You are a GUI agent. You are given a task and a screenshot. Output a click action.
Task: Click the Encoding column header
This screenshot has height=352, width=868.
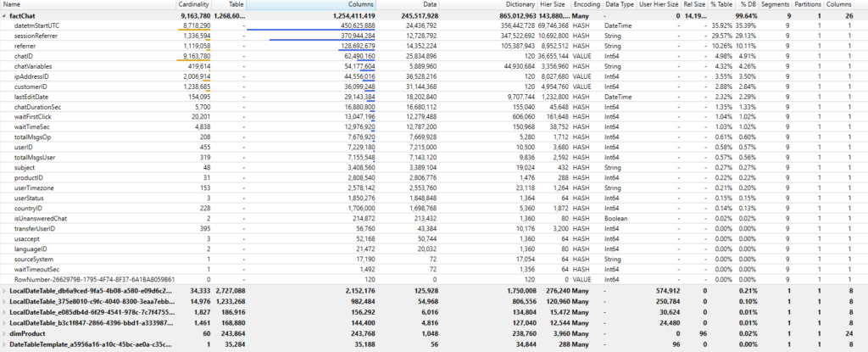pyautogui.click(x=587, y=4)
